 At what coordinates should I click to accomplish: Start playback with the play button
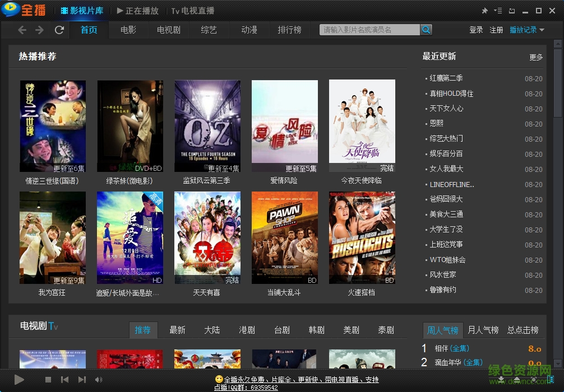point(19,380)
